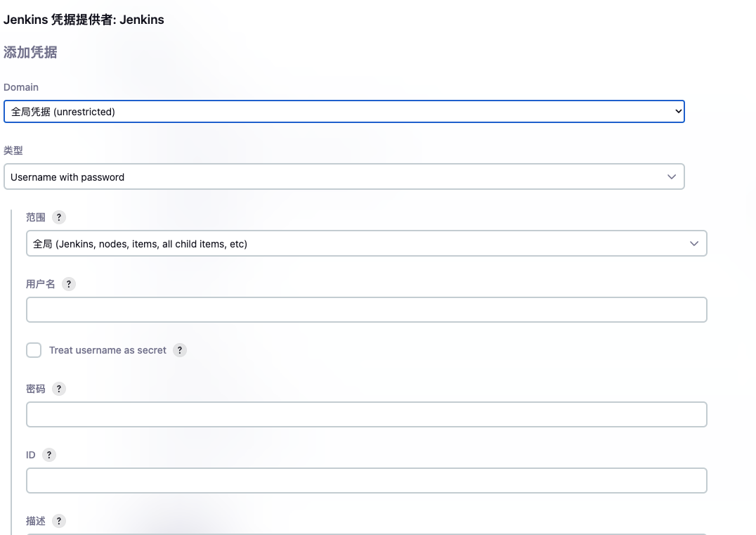Screen dimensions: 756x535
Task: Focus the 用户名 username input field
Action: click(x=367, y=310)
